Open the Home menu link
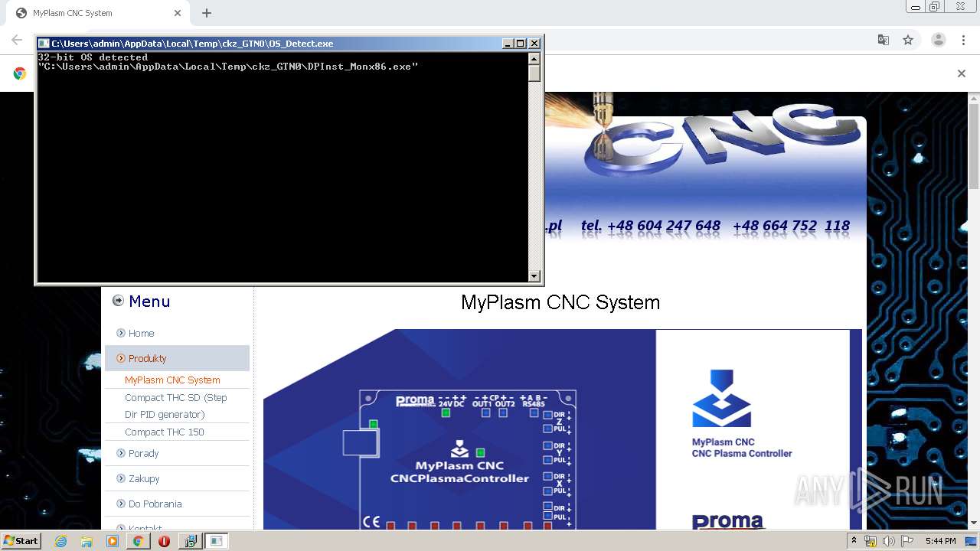 coord(142,333)
